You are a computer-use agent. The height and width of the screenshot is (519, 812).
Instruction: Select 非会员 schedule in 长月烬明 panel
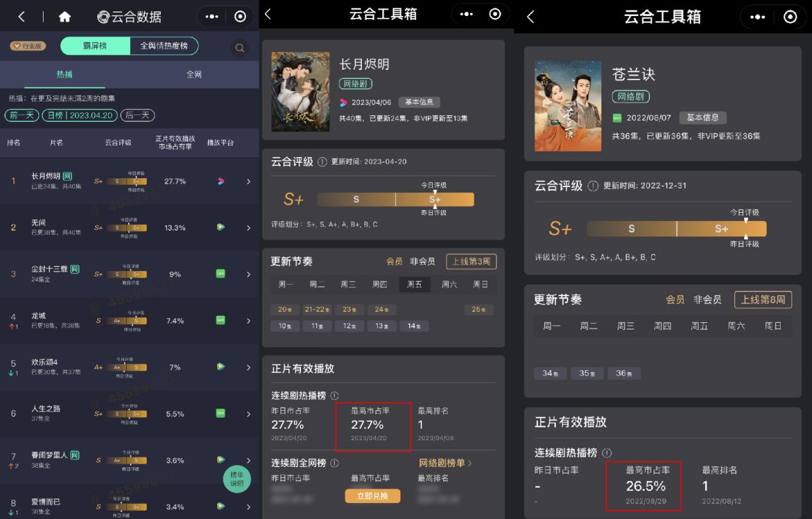pyautogui.click(x=423, y=261)
